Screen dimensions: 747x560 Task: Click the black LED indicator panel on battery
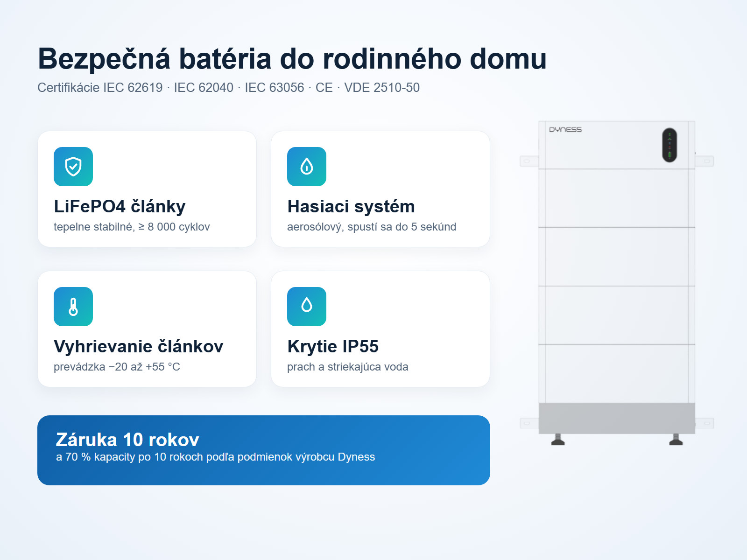pos(669,145)
